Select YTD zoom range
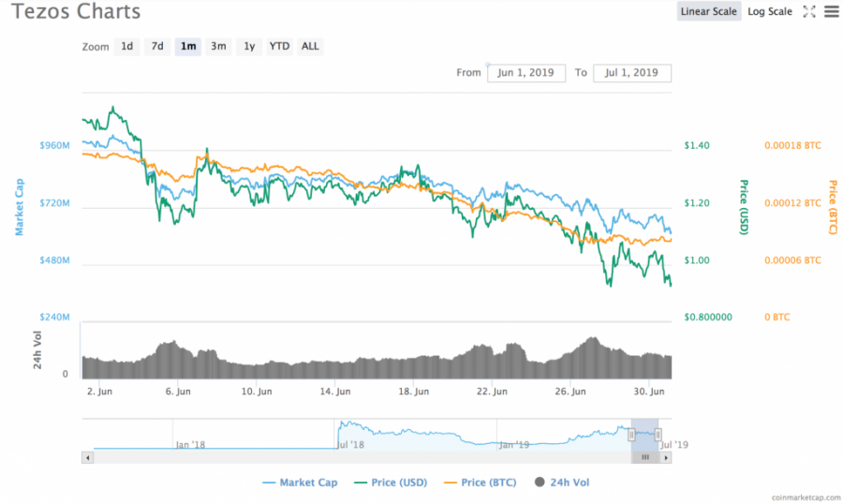This screenshot has height=504, width=843. [x=279, y=46]
